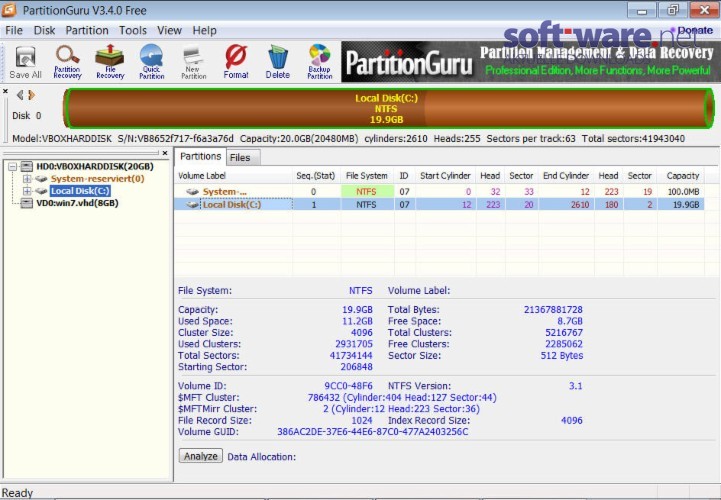Click the green NTFS cell in the System row
The height and width of the screenshot is (500, 721).
pos(367,191)
